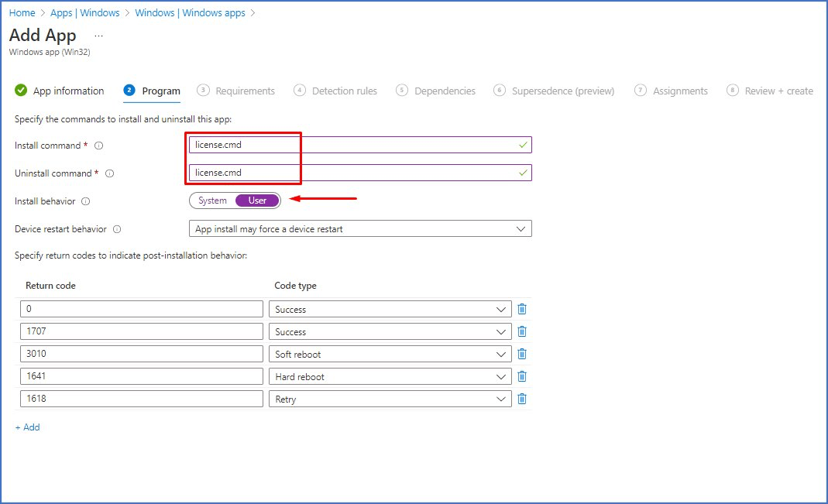Click the + Add return code link

[27, 427]
